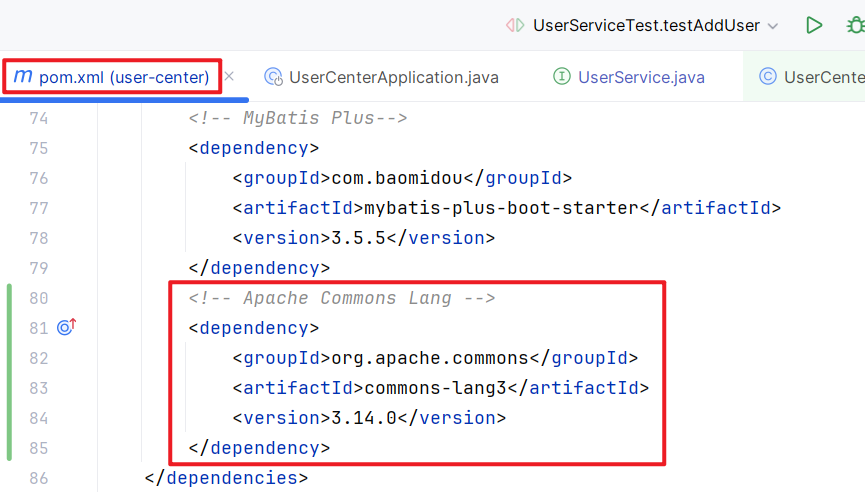Place cursor in version 3.14.0 text
Image resolution: width=865 pixels, height=492 pixels.
coord(358,418)
